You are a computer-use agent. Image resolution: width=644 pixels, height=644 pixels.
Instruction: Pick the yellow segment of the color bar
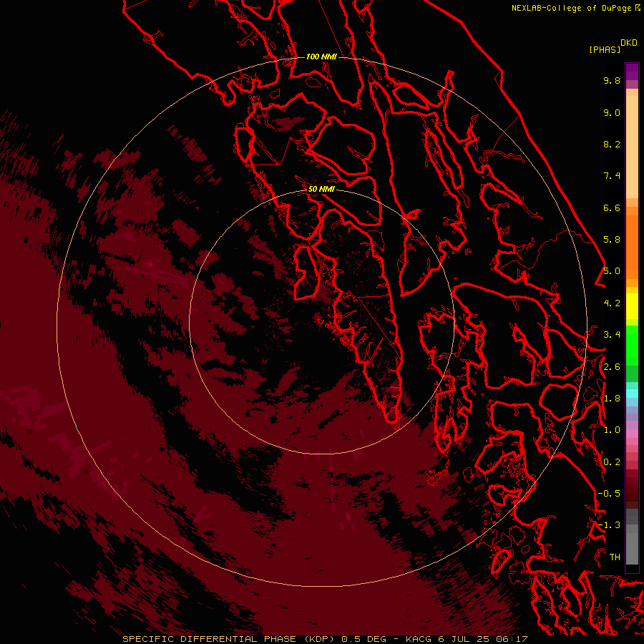pos(632,306)
